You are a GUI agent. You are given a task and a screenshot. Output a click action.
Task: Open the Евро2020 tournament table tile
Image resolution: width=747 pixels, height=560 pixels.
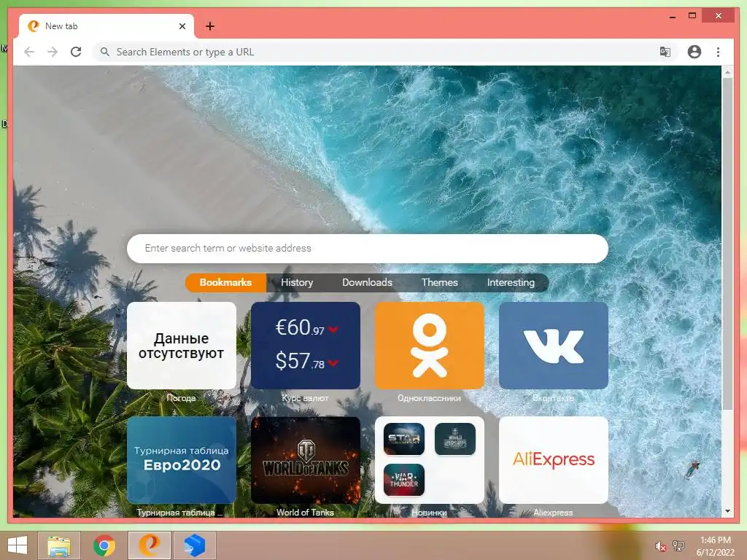[182, 460]
